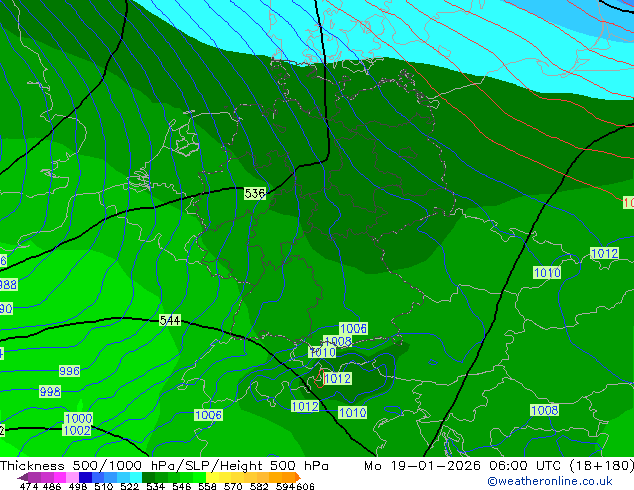Viewport: 634px width, 490px height.
Task: Click the forecast date 'Mo 19-01-2026 06:00 UTC'
Action: [465, 466]
